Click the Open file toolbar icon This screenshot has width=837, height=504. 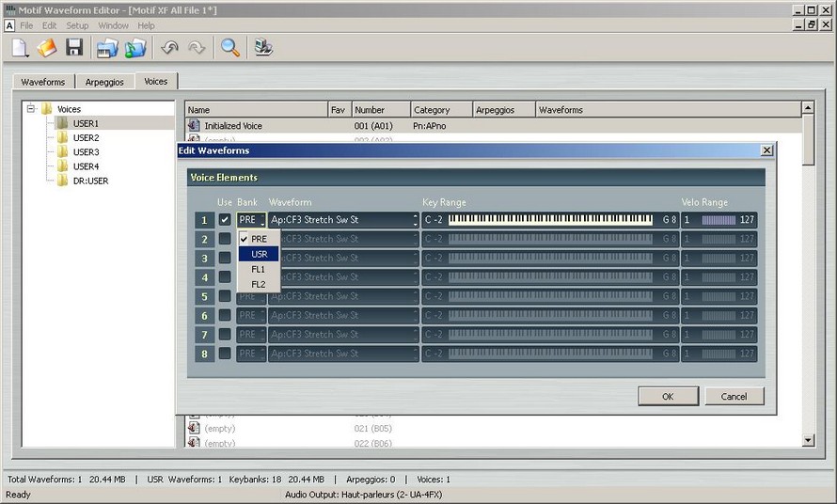click(47, 48)
